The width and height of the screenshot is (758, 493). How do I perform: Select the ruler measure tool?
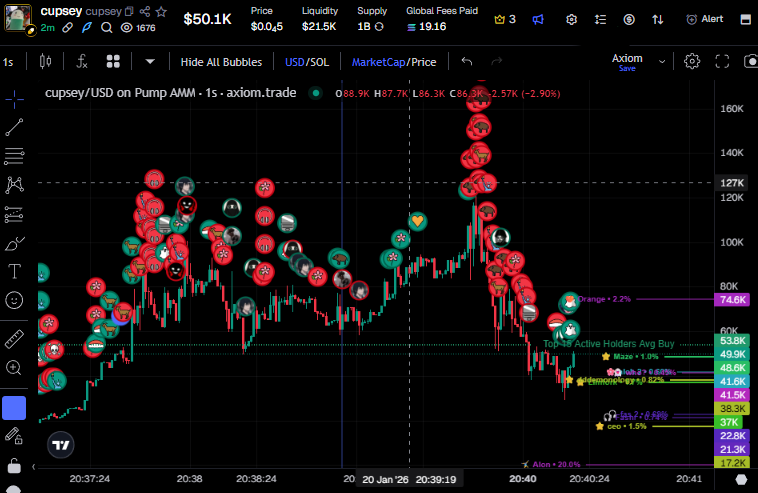(x=15, y=339)
